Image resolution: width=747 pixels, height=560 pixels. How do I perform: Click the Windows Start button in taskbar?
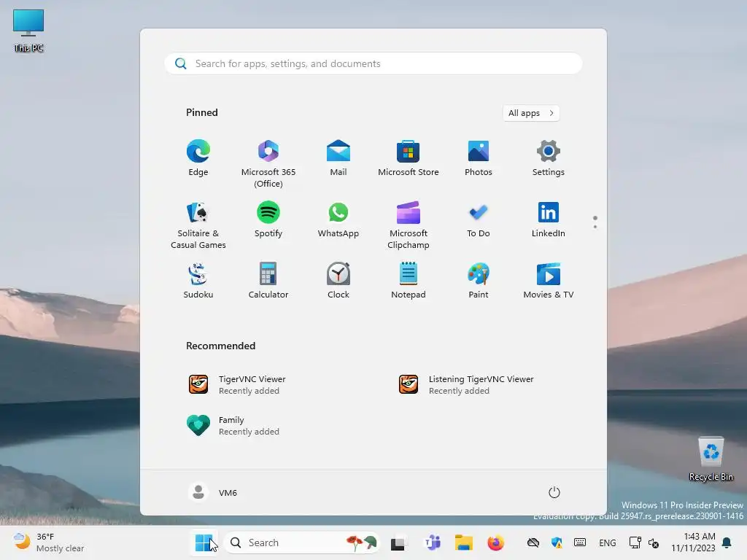[204, 542]
